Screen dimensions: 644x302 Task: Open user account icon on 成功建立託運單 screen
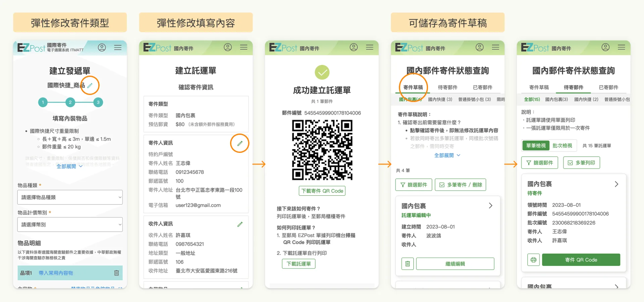[354, 47]
